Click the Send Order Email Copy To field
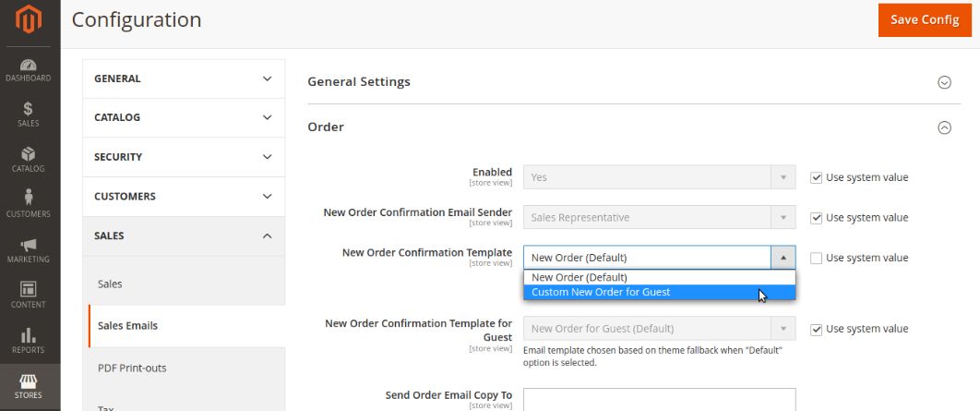The height and width of the screenshot is (411, 980). pos(659,399)
